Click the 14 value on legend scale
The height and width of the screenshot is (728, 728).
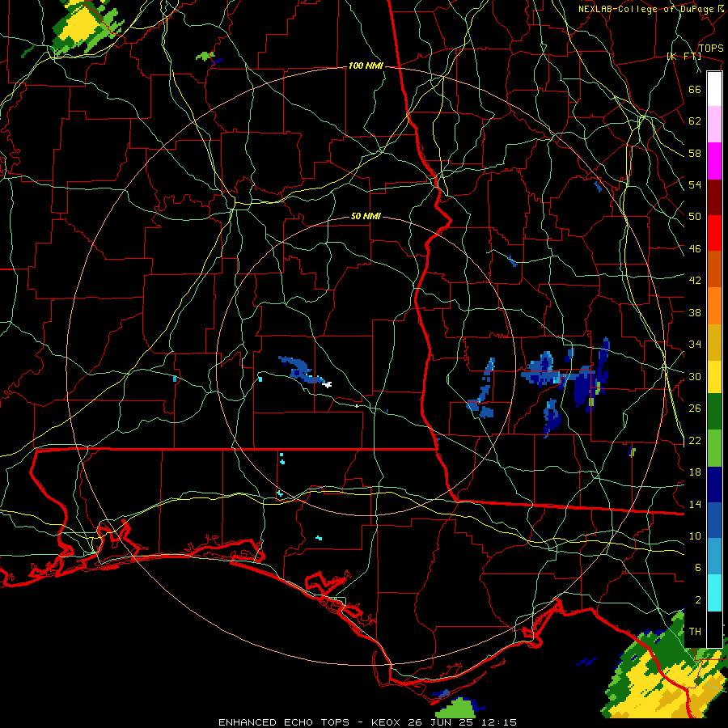(x=695, y=504)
